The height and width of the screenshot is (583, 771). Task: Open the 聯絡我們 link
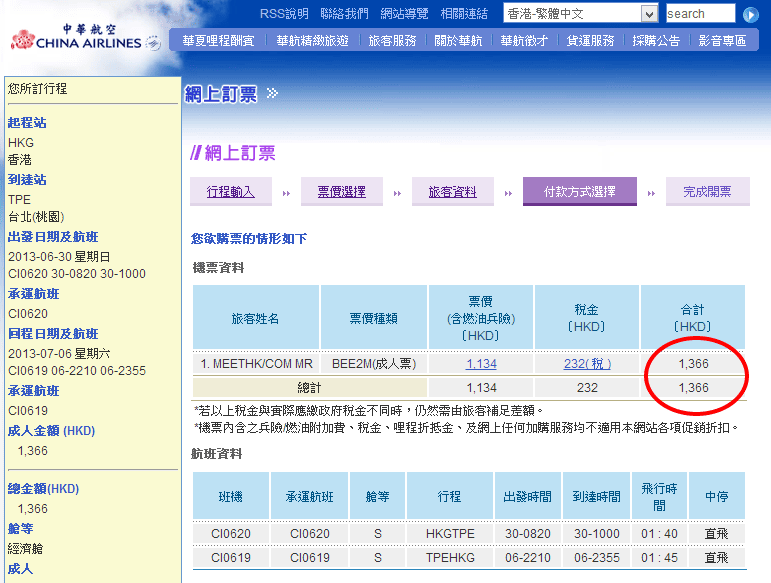[344, 14]
